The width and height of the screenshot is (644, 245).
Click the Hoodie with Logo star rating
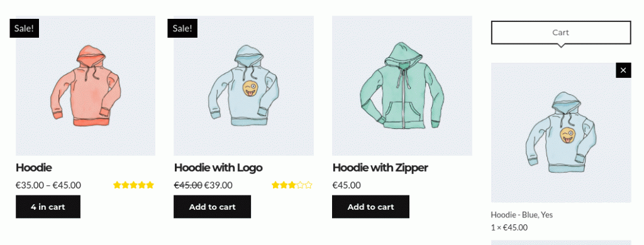[292, 185]
